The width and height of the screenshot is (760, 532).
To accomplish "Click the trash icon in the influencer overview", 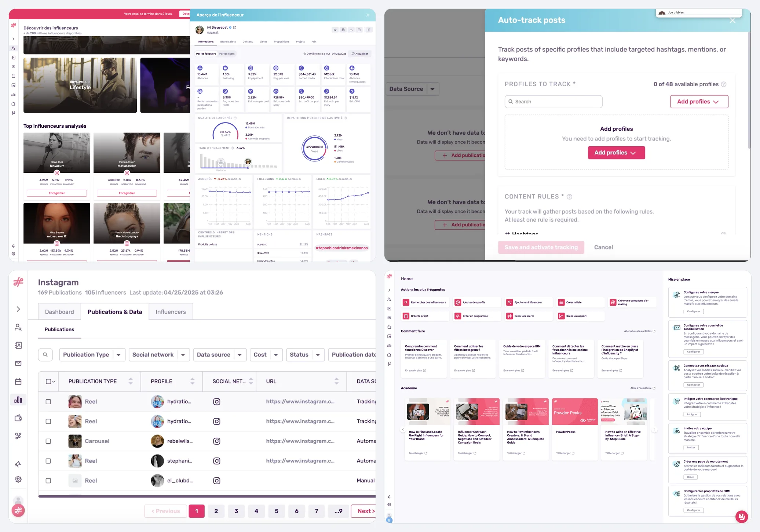I will (369, 30).
